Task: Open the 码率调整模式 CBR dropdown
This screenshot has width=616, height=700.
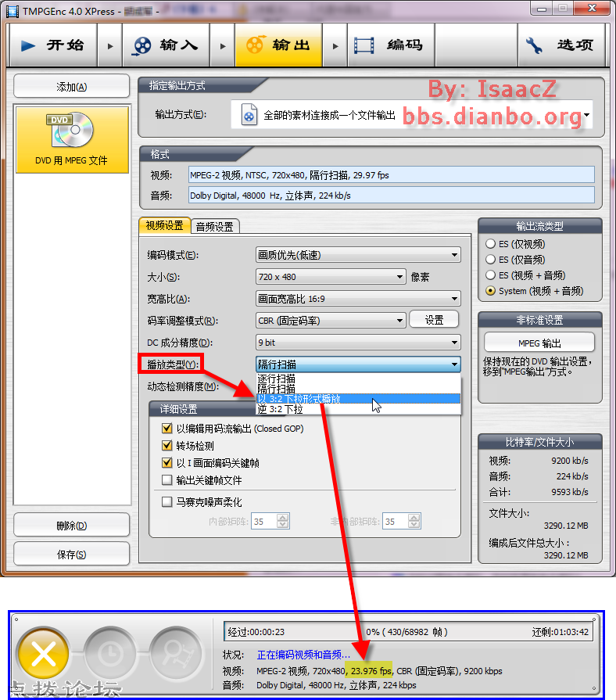Action: tap(331, 320)
